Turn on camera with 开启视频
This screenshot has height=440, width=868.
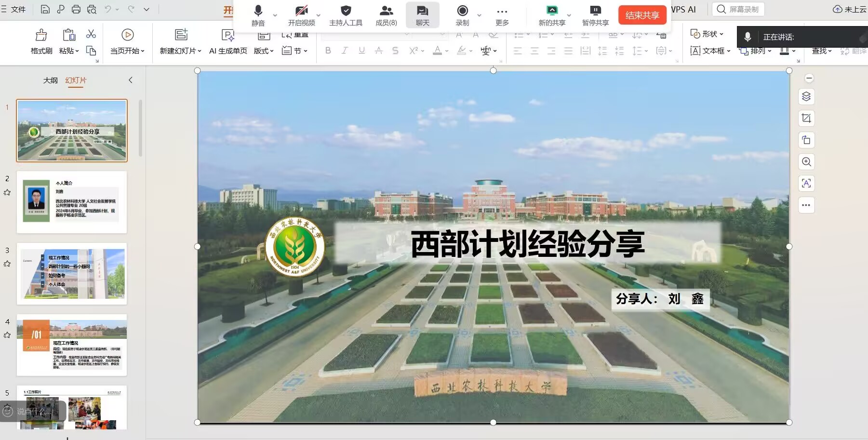302,15
